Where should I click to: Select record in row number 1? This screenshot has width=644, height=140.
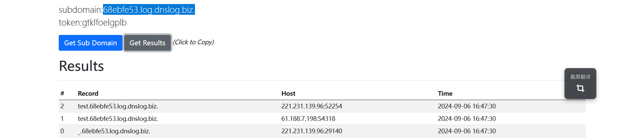[118, 119]
